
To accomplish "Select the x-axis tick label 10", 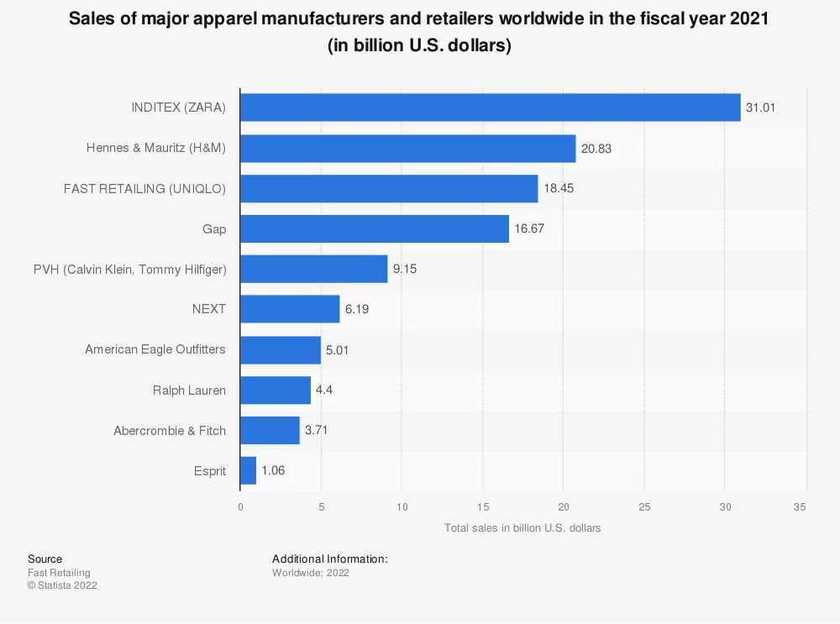I will [402, 507].
